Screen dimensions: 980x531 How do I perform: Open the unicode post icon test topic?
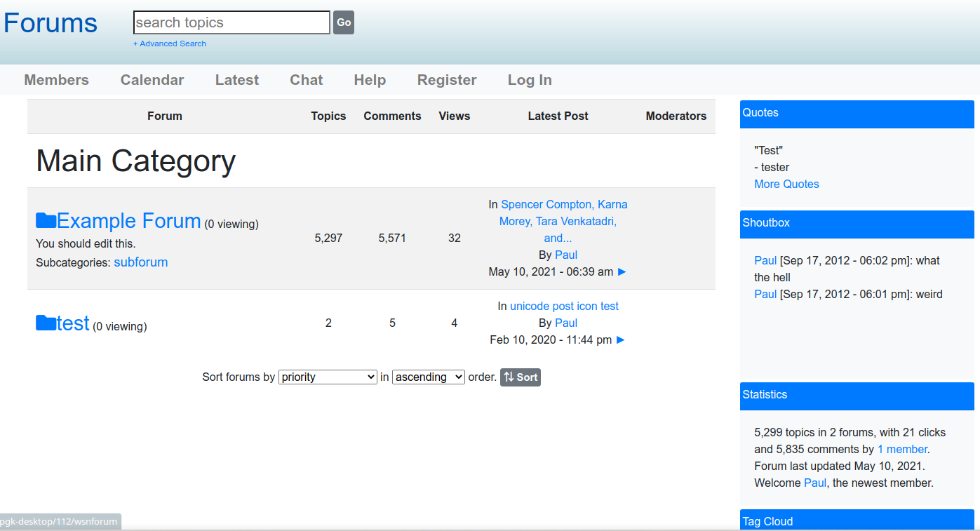point(564,307)
